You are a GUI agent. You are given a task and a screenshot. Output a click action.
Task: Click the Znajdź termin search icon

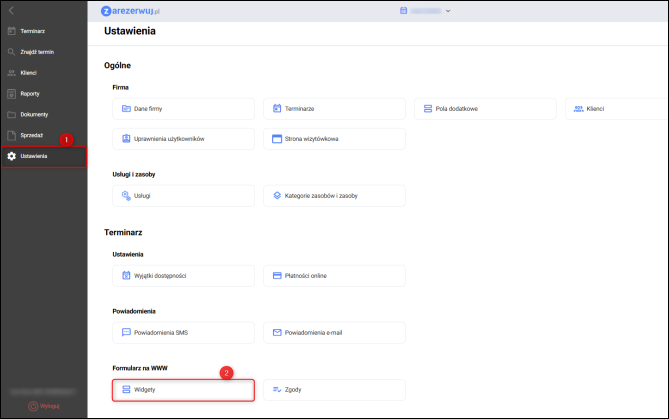pyautogui.click(x=11, y=51)
